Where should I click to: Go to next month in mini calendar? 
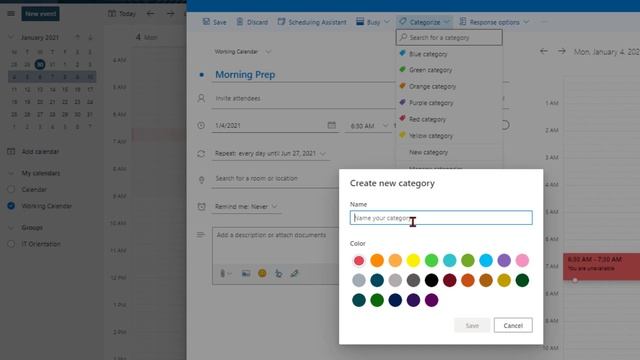[x=90, y=37]
